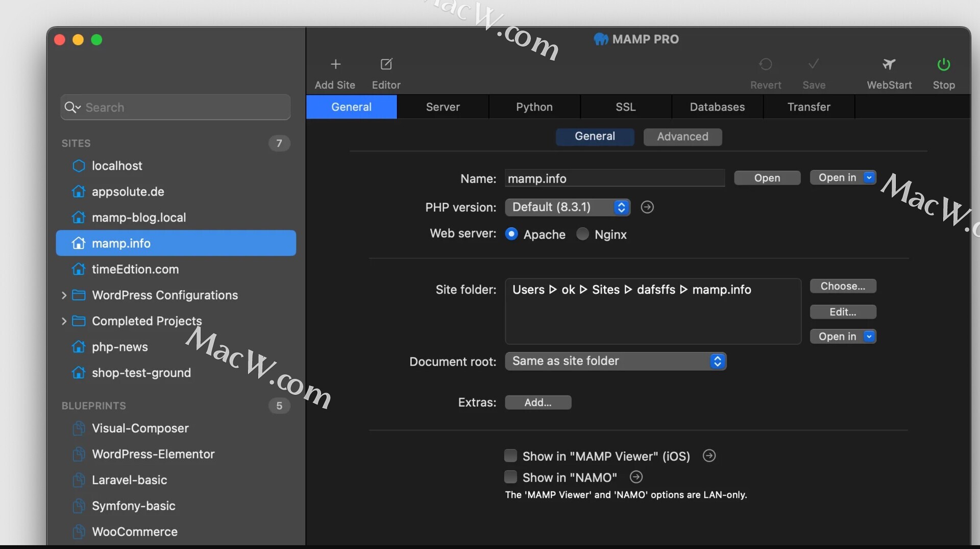The height and width of the screenshot is (549, 980).
Task: Expand Completed Projects group chevron
Action: point(64,321)
